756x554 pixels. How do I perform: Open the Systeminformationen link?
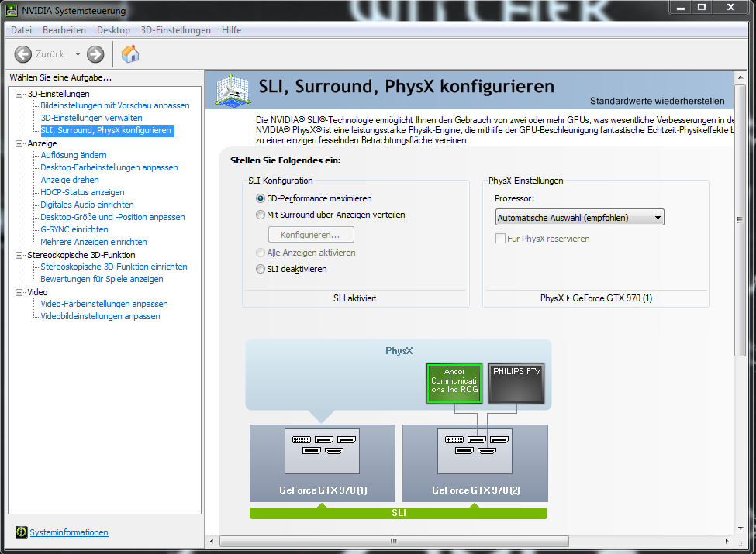[x=69, y=532]
